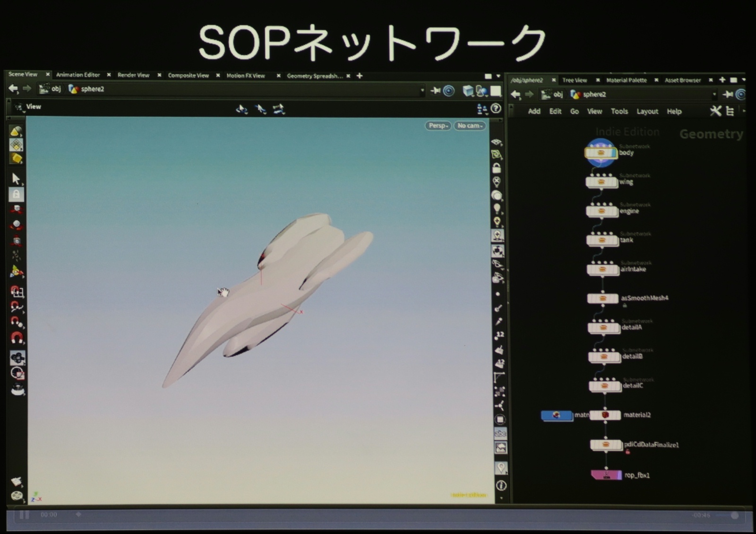Viewport: 756px width, 534px height.
Task: Open the Persp viewport dropdown
Action: click(438, 126)
